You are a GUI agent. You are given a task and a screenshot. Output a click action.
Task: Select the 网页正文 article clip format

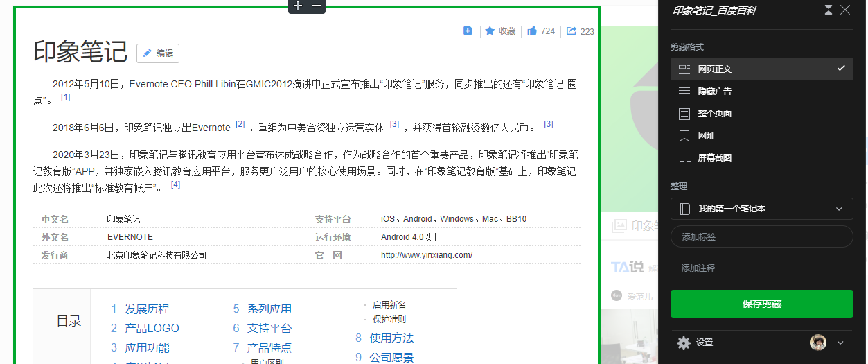pos(762,69)
